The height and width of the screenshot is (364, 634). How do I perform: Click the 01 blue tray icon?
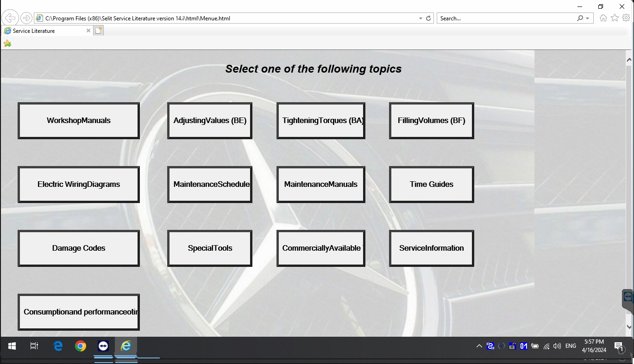pos(524,346)
